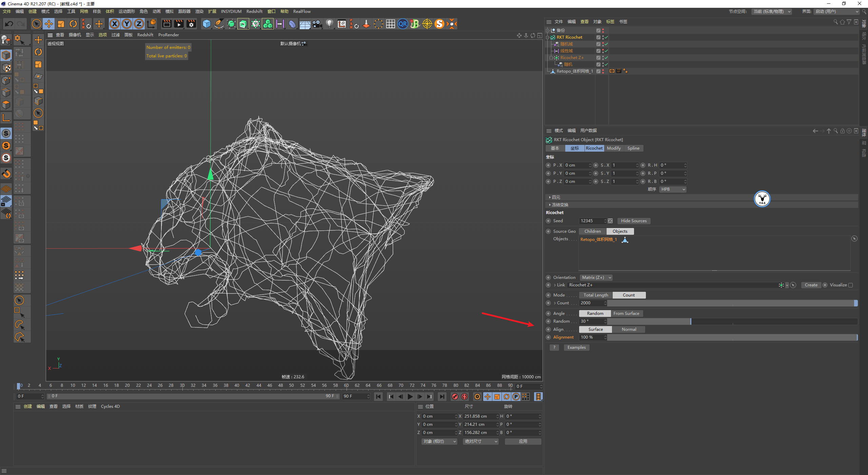Open the HPB rotation order dropdown
Screen dimensions: 868x475
(x=673, y=189)
